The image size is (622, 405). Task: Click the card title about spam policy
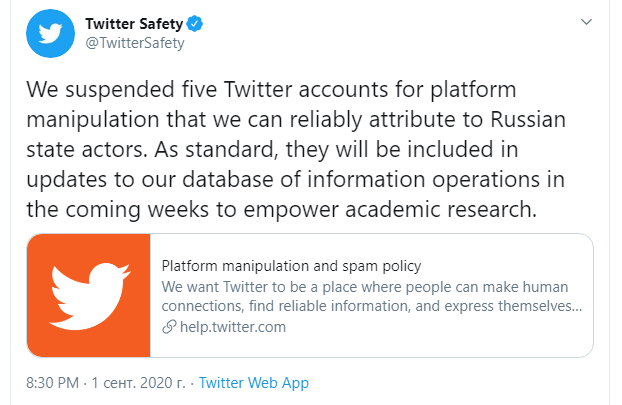tap(291, 266)
